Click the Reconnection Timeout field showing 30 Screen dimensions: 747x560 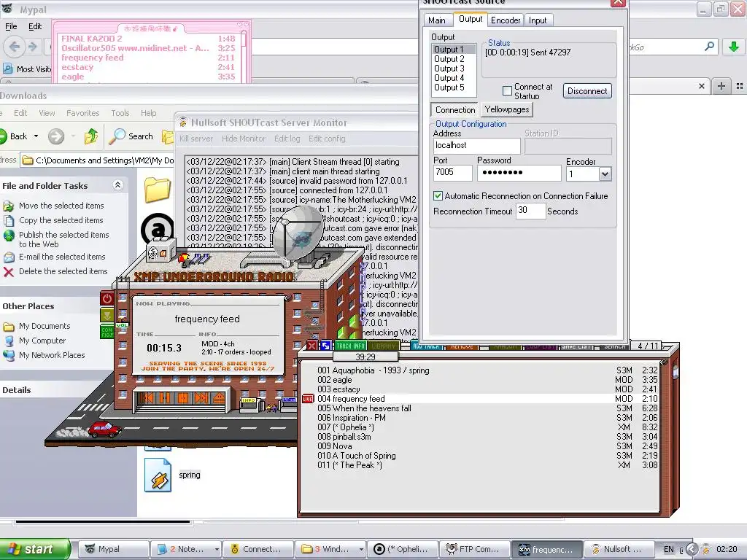[x=531, y=211]
